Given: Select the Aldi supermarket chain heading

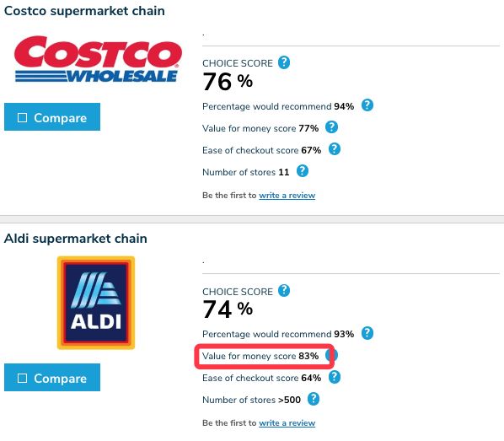Looking at the screenshot, I should 76,239.
